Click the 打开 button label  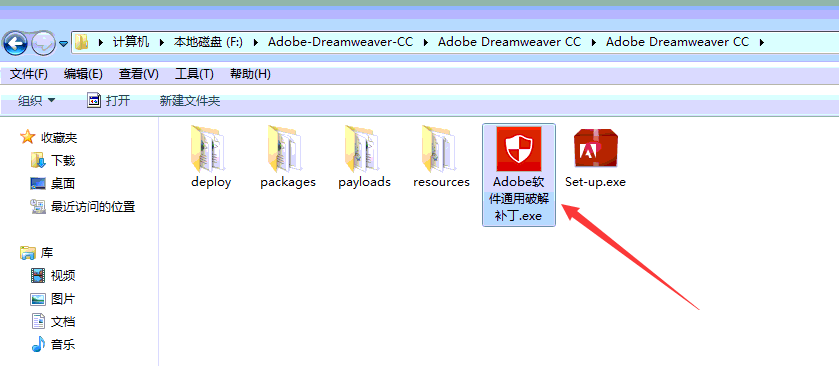point(118,101)
